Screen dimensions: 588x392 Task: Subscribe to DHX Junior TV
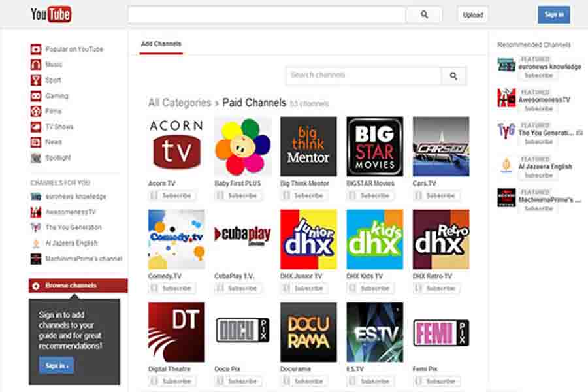pyautogui.click(x=304, y=289)
